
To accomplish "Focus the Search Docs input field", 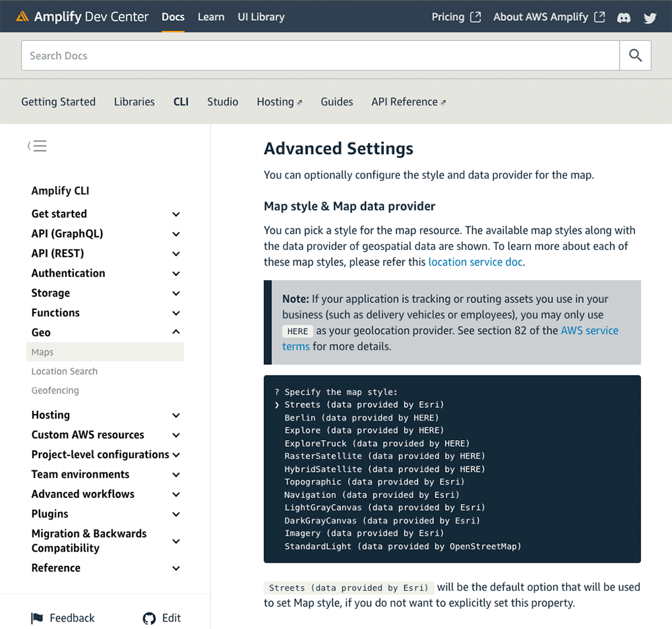I will point(320,55).
